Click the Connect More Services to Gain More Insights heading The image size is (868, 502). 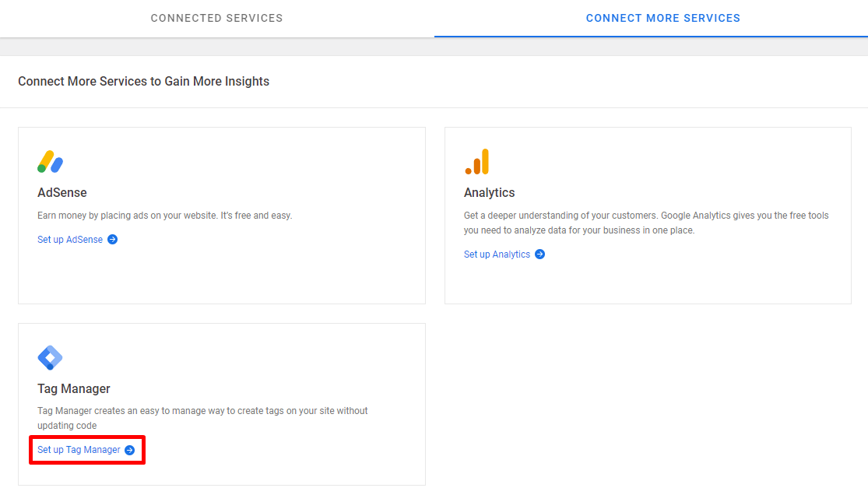point(143,81)
